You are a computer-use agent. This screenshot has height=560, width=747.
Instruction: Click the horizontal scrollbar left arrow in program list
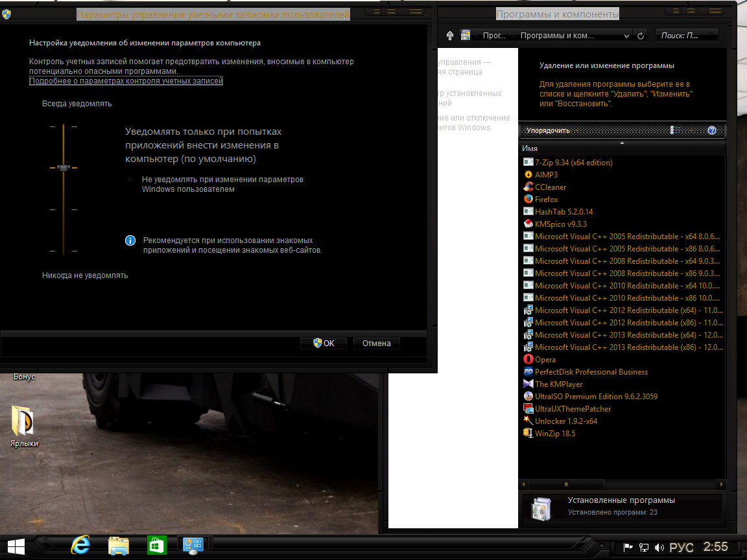point(523,484)
